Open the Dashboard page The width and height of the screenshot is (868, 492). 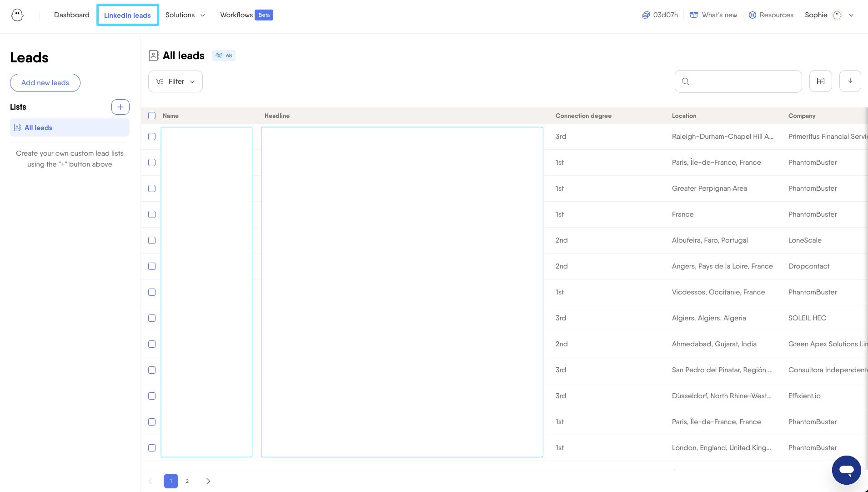click(x=72, y=15)
